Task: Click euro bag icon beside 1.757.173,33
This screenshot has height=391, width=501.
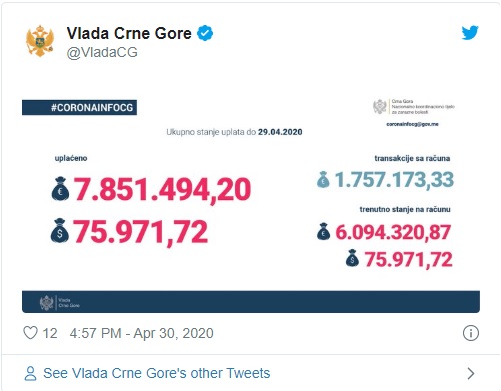Action: (323, 179)
